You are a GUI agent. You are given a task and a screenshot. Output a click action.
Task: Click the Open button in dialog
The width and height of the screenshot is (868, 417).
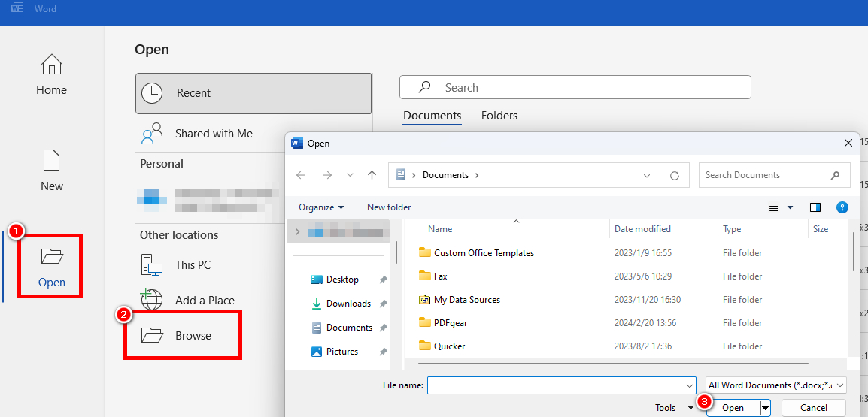pos(733,408)
